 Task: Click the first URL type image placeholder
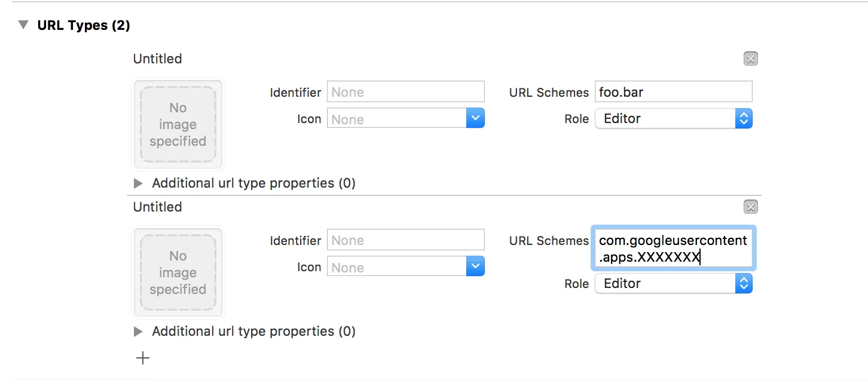178,124
